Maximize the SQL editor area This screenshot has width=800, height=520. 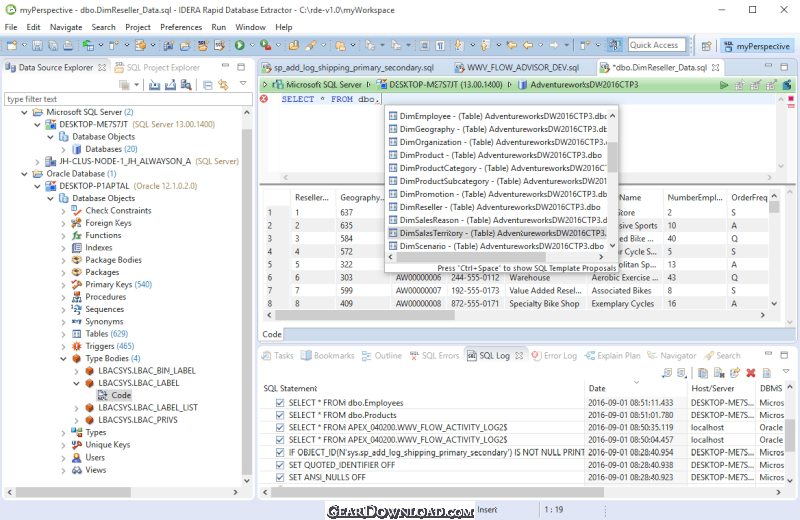pos(784,66)
